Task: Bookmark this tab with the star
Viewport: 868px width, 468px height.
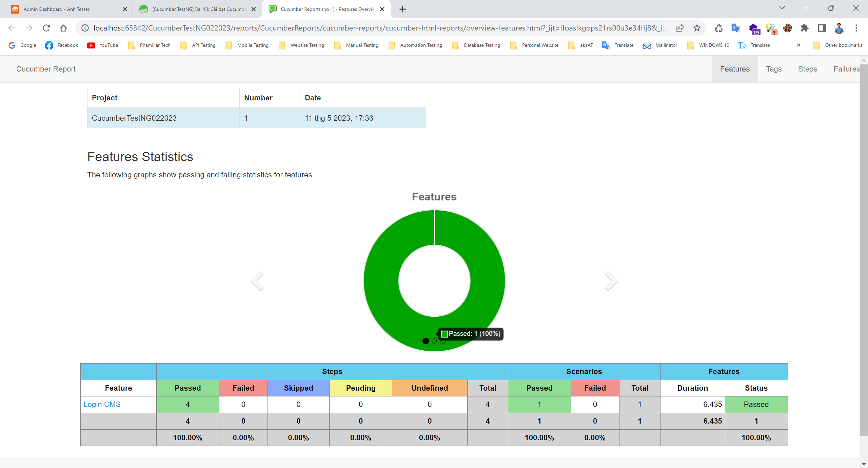Action: pyautogui.click(x=697, y=28)
